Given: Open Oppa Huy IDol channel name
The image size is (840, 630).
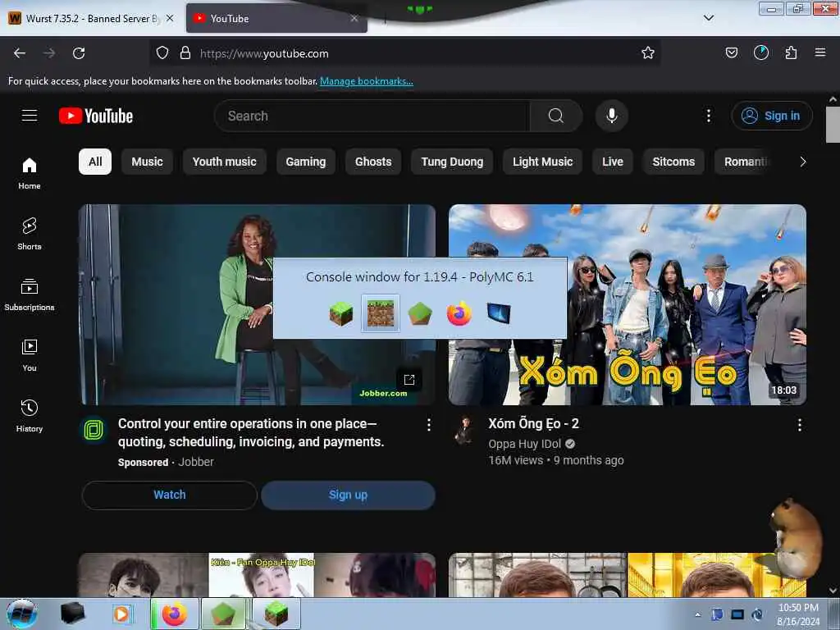Looking at the screenshot, I should coord(524,444).
